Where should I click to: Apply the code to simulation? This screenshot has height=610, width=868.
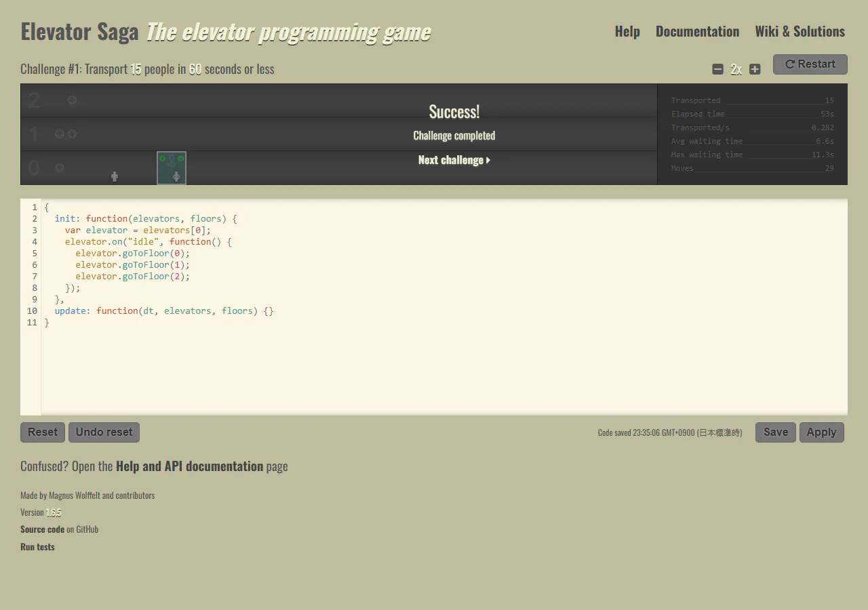click(821, 432)
